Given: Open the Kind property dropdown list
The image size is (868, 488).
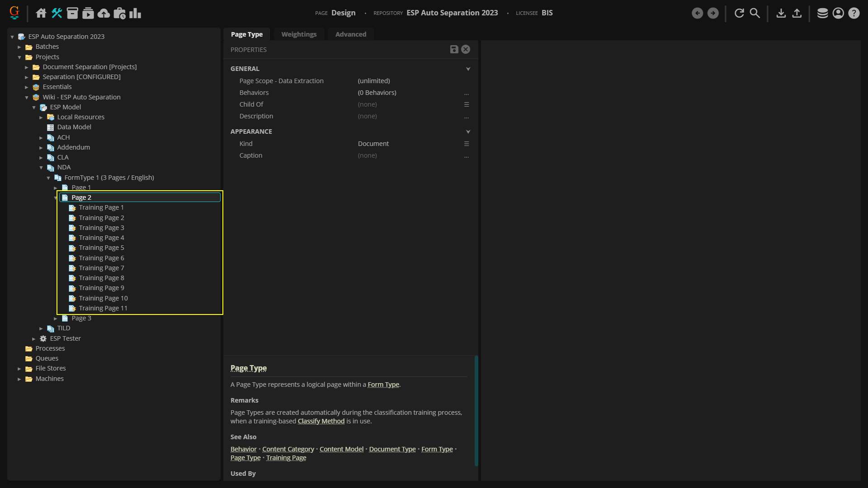Looking at the screenshot, I should (466, 144).
